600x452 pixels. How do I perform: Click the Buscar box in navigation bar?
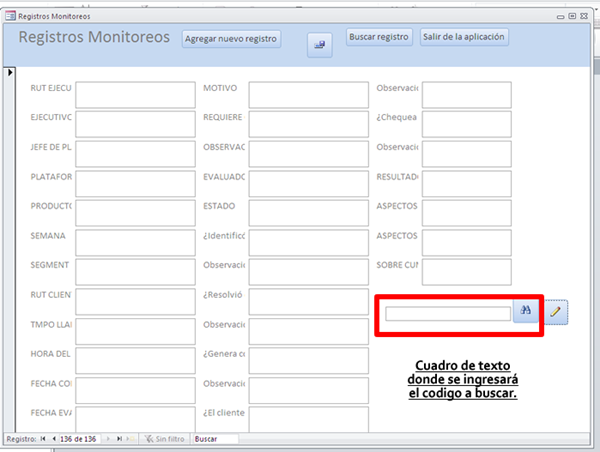(x=216, y=439)
